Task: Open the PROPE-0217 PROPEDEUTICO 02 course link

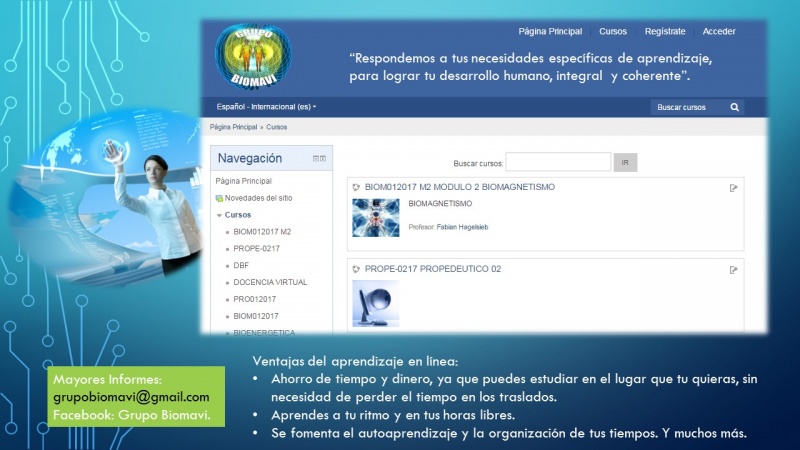Action: (433, 269)
